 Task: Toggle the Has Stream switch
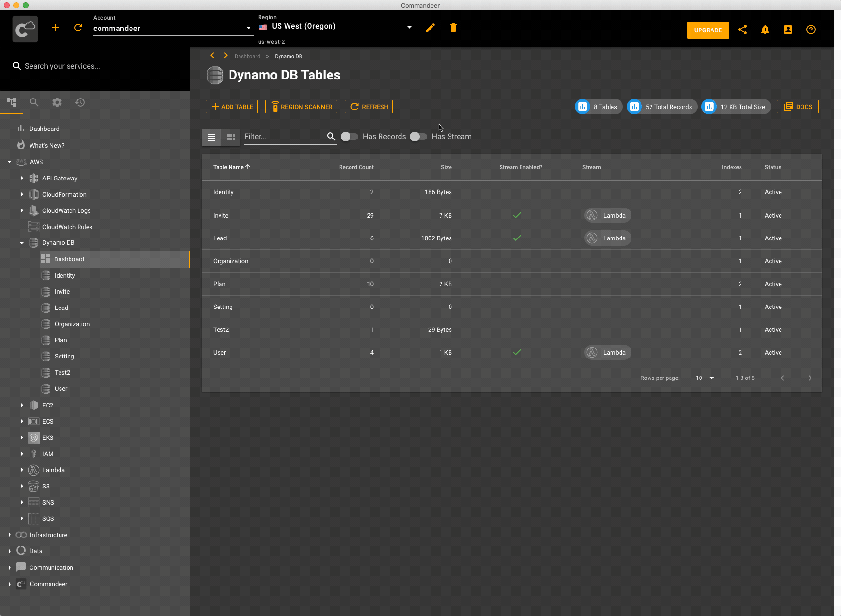coord(419,137)
